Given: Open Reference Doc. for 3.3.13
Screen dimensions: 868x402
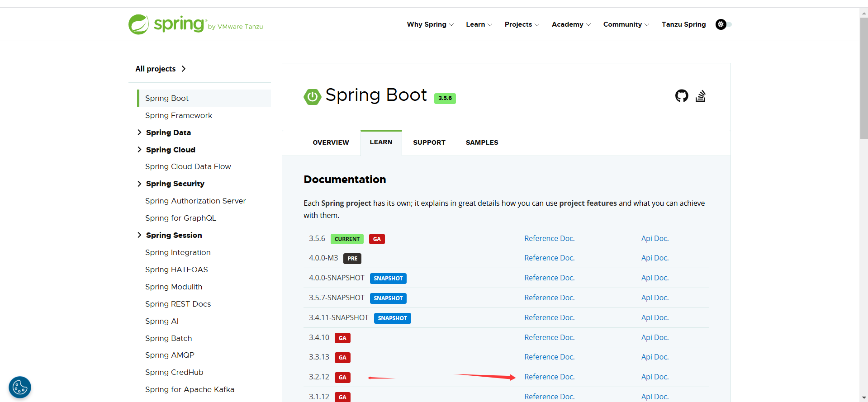Looking at the screenshot, I should [549, 357].
